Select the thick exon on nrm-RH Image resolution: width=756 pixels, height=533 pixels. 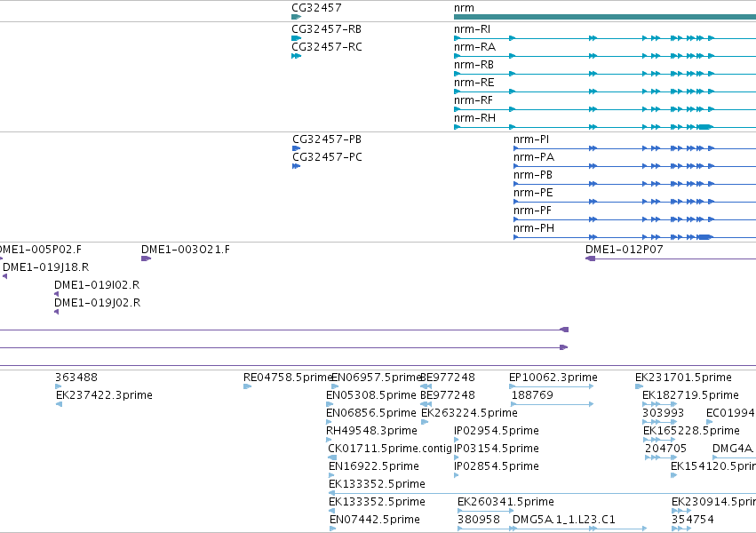[704, 127]
